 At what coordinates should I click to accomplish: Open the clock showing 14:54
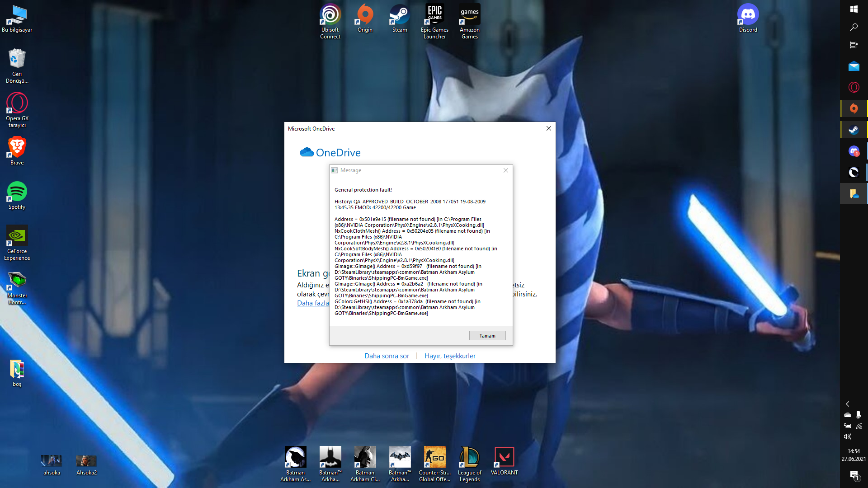[854, 455]
